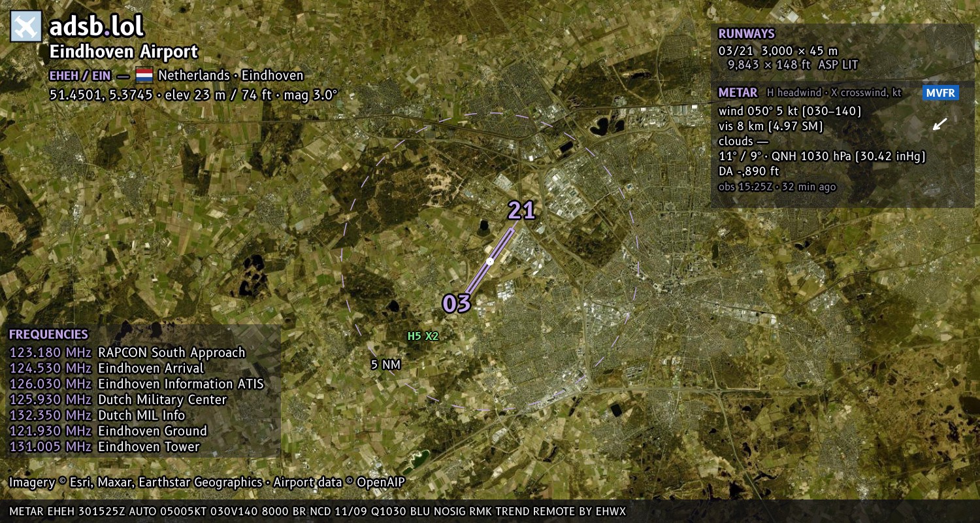Click the MVFR flight category badge
980x523 pixels.
pos(941,93)
